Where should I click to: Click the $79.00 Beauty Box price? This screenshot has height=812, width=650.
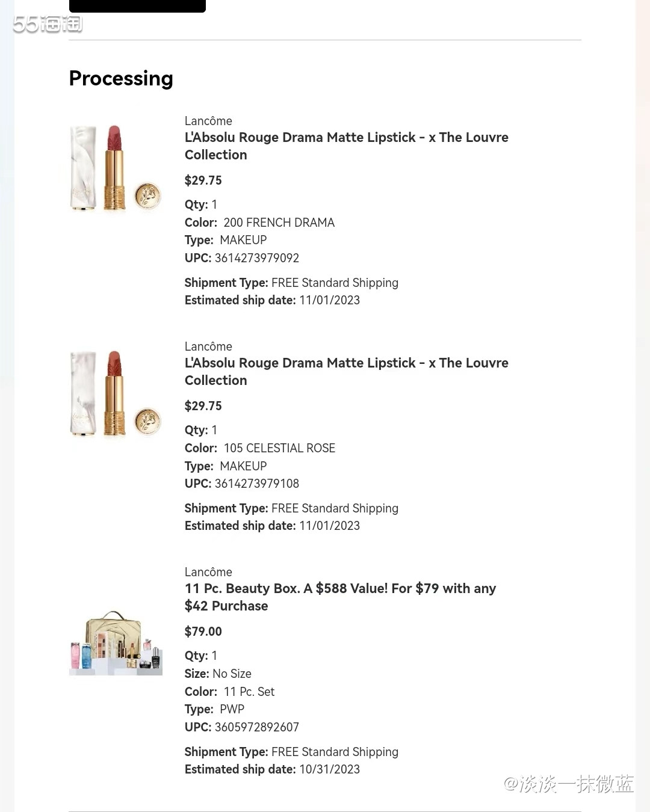(x=203, y=632)
